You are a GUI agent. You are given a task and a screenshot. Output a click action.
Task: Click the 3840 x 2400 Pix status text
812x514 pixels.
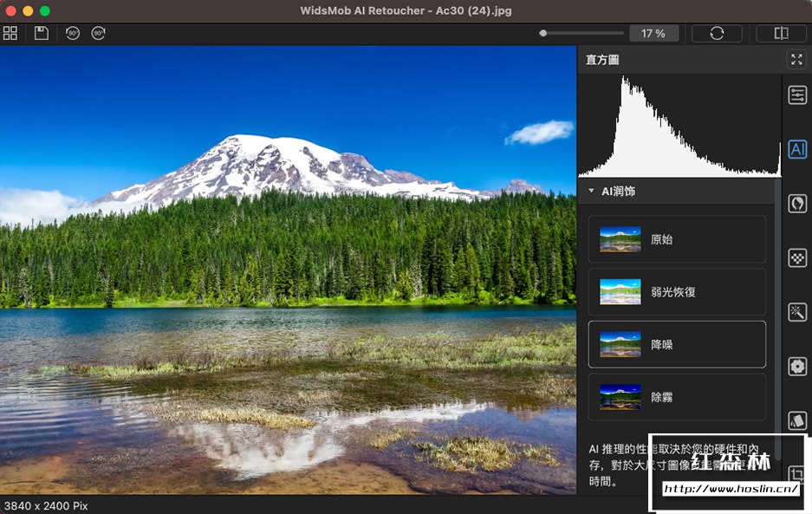coord(46,505)
